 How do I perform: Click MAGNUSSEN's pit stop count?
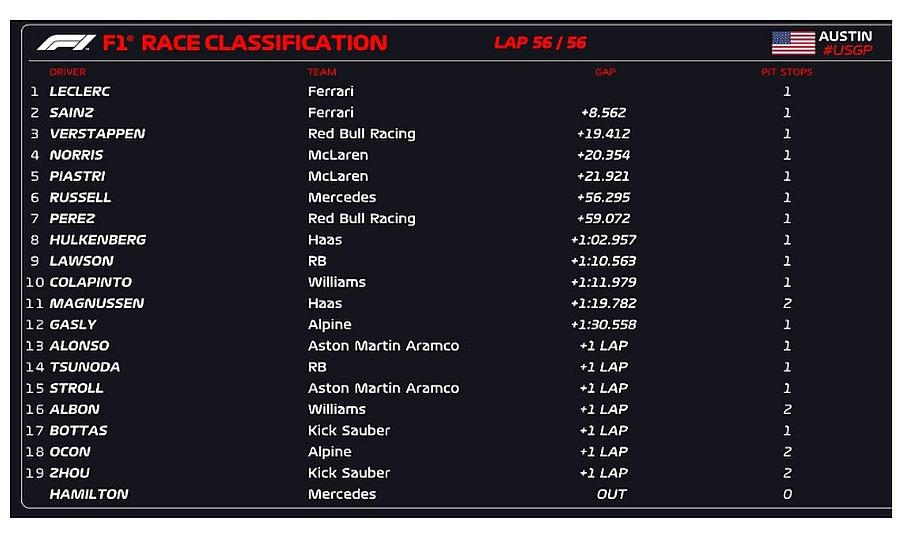787,303
